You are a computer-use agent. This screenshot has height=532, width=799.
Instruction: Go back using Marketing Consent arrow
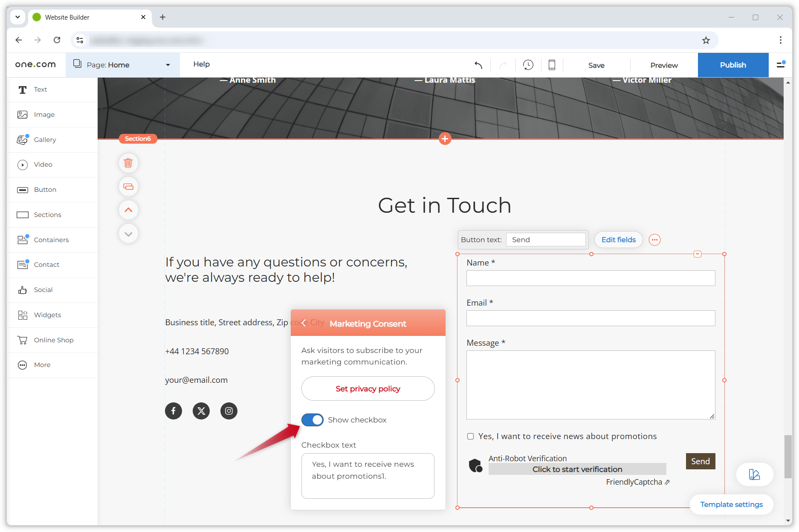[304, 323]
